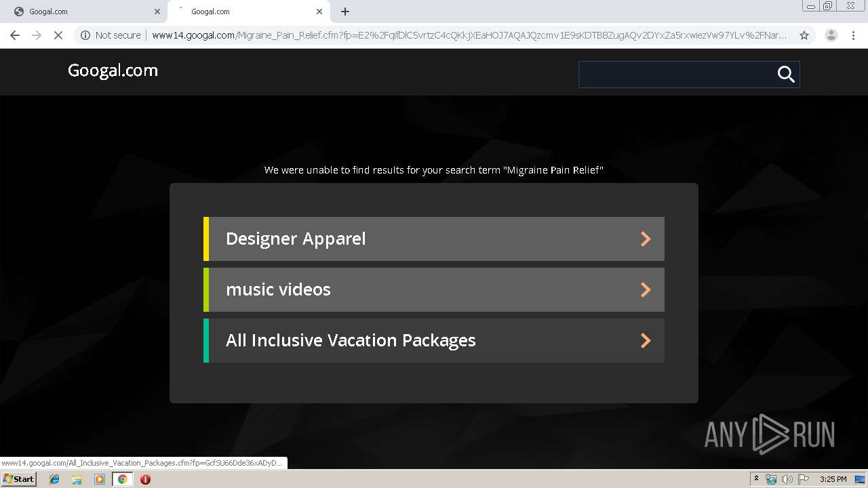Click the network tray icon
Screen dimensions: 868x488
[x=771, y=479]
